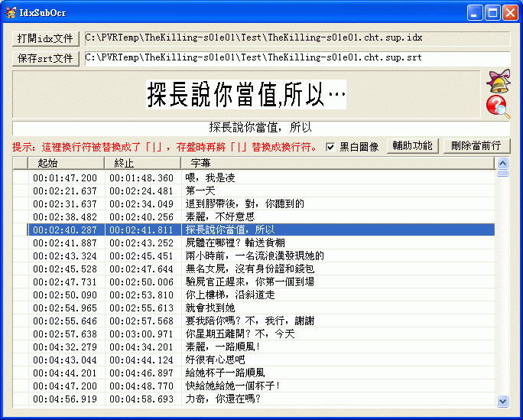Open the red question mark help icon

[498, 107]
